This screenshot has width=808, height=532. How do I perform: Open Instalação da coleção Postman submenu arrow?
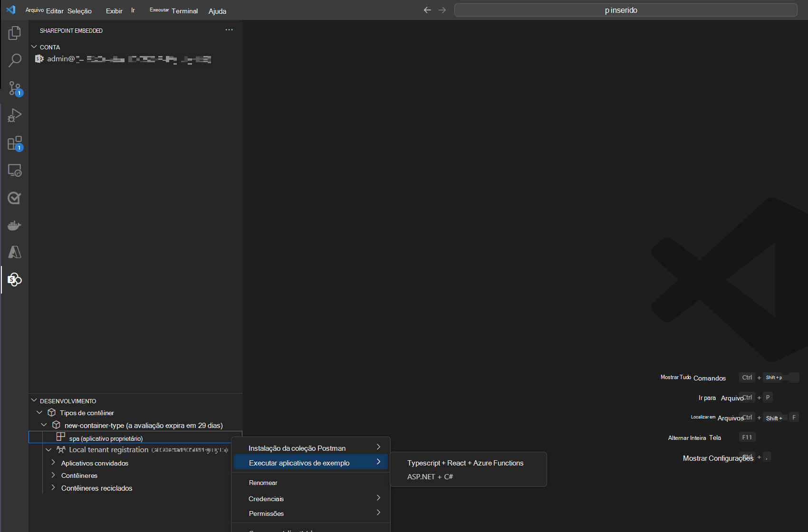(x=378, y=447)
